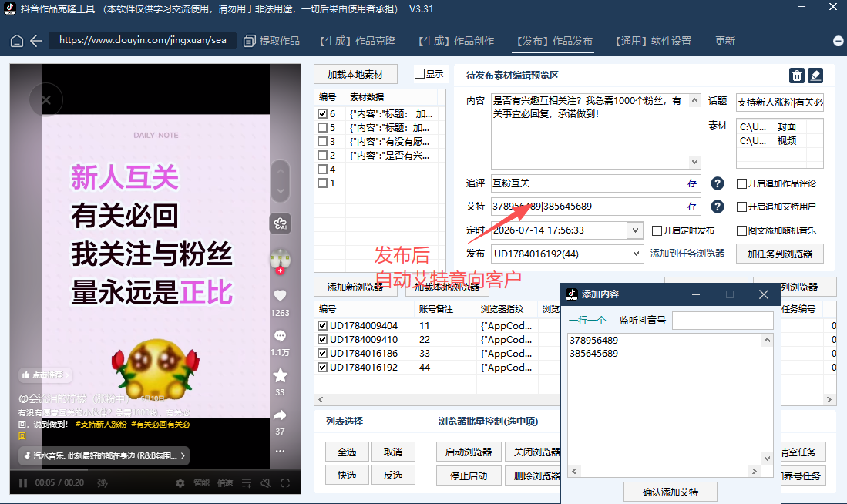Pause the video playback

click(23, 483)
